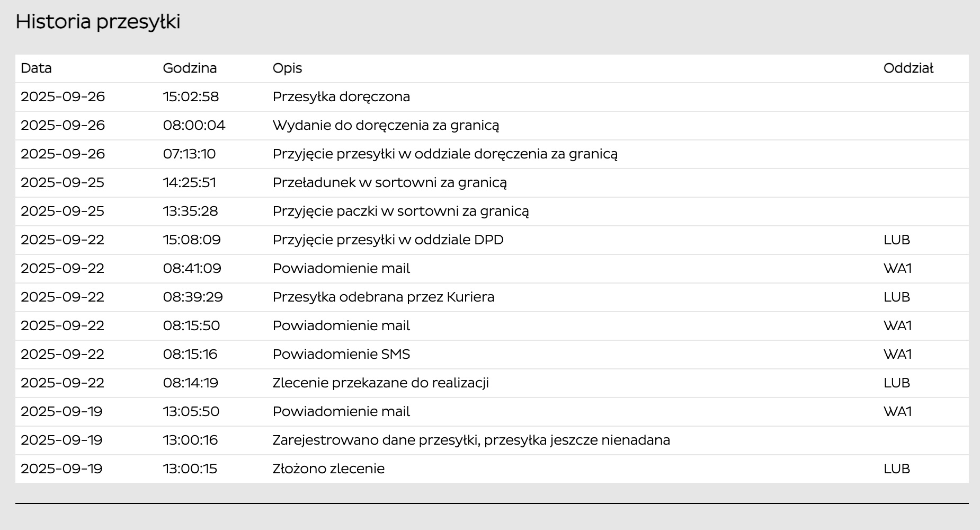Select the "Powiadomienie mail" entry at 13:05:50
The height and width of the screenshot is (530, 980).
(341, 412)
